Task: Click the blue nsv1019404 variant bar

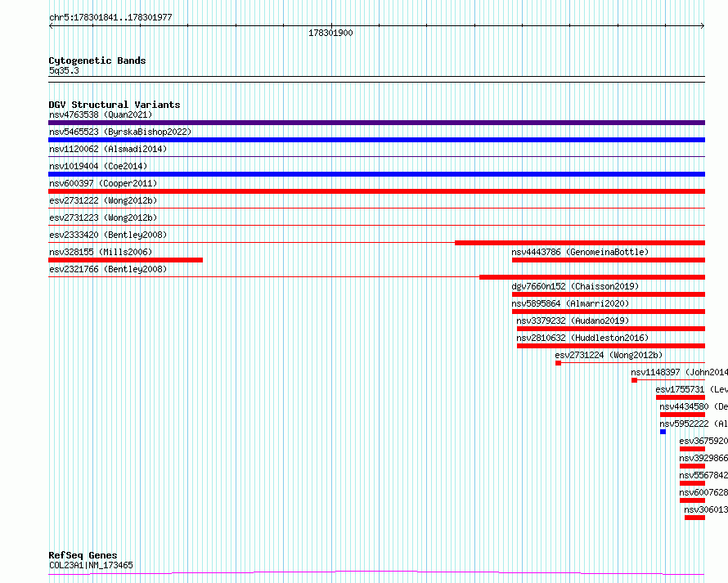Action: 376,174
